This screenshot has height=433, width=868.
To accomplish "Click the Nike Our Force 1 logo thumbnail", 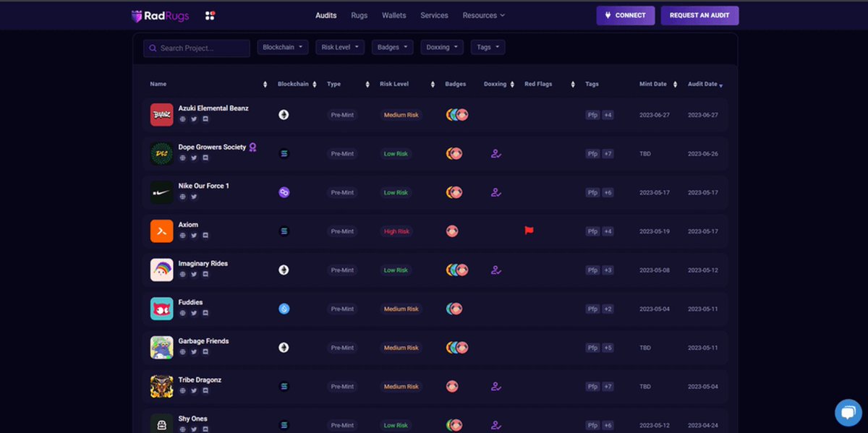I will click(x=162, y=192).
